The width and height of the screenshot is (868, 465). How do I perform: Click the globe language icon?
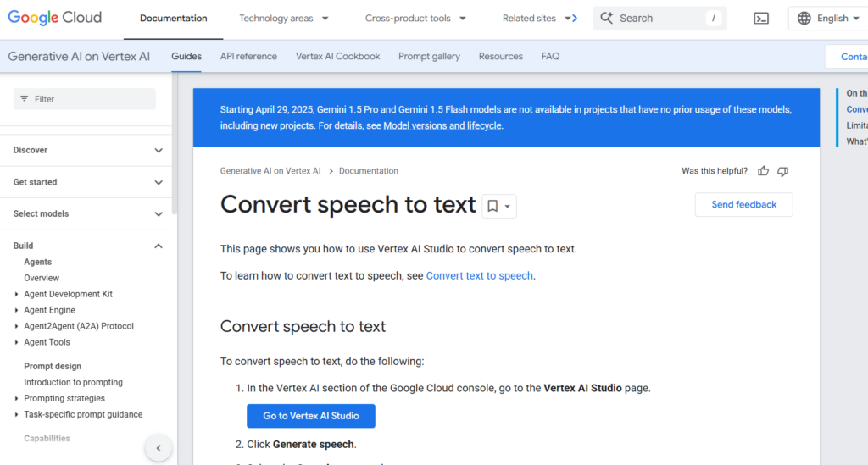[x=804, y=19]
